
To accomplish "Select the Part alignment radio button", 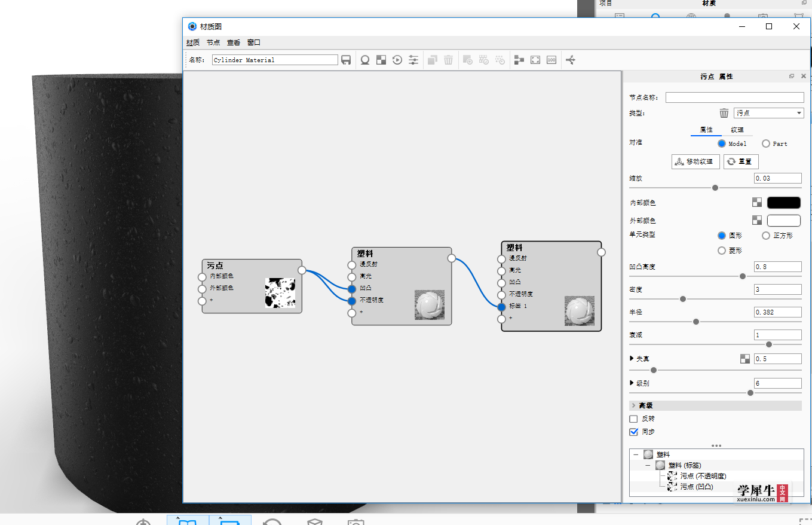I will coord(766,144).
